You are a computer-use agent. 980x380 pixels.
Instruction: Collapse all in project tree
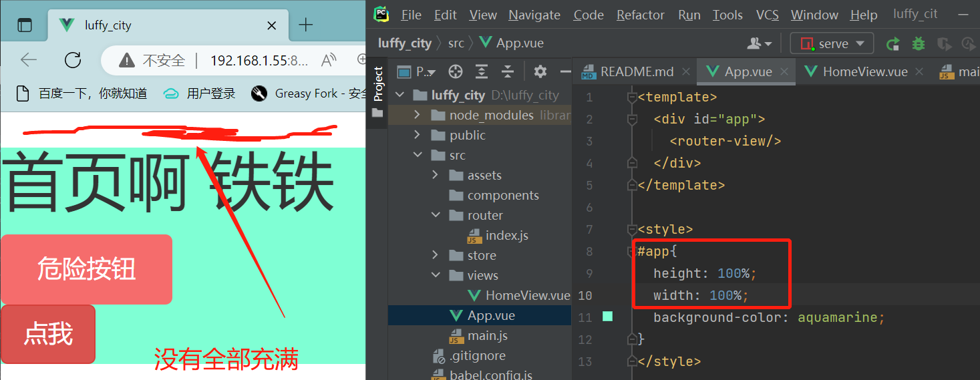coord(508,71)
